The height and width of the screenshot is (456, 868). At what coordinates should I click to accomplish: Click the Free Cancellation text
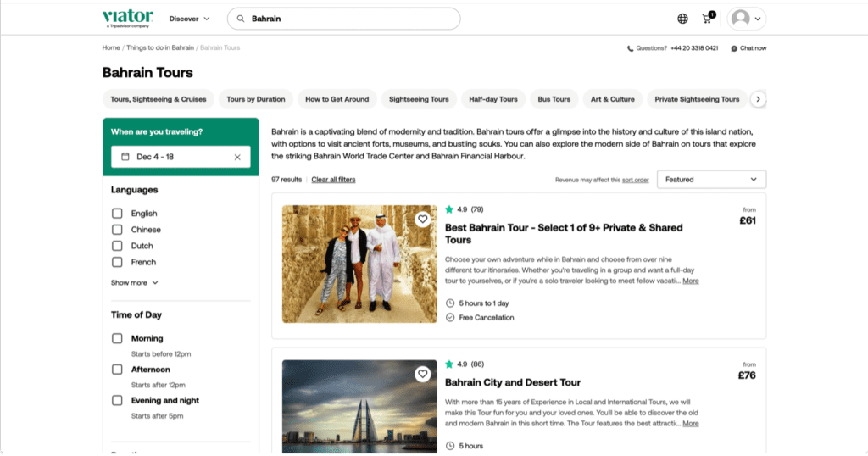486,318
